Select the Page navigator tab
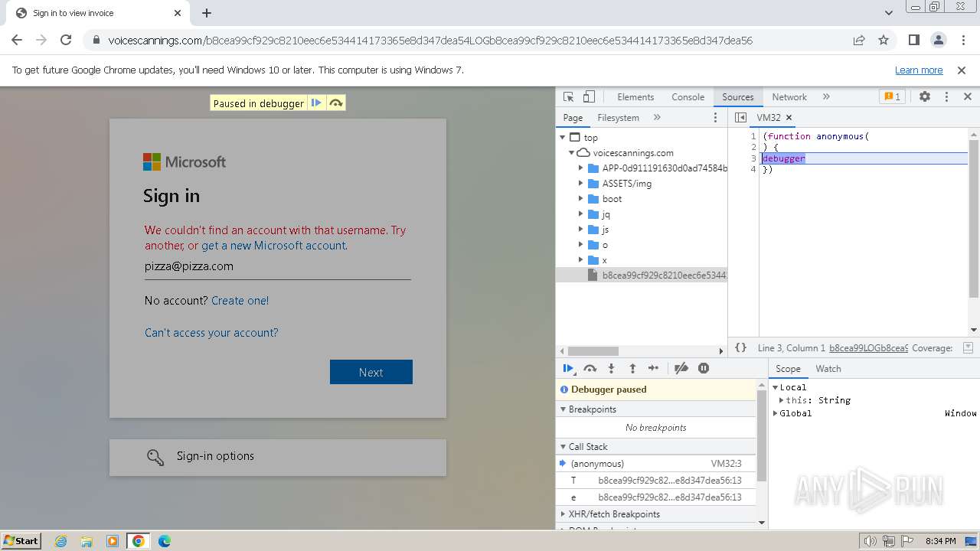This screenshot has width=980, height=551. click(573, 118)
